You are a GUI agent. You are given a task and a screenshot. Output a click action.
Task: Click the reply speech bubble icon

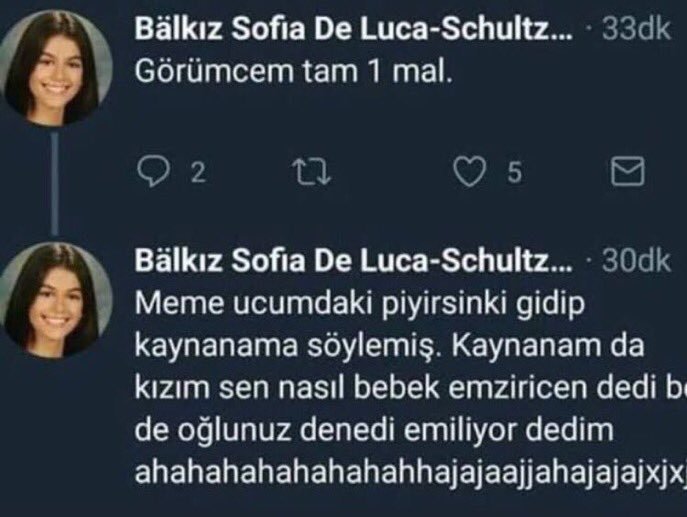tap(150, 173)
